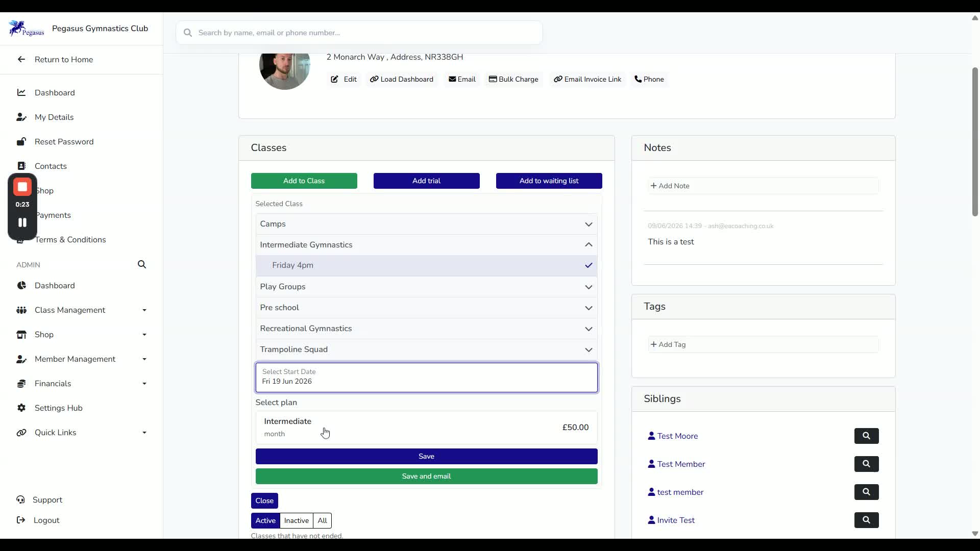Click the Return to Home arrow
The width and height of the screenshot is (980, 551).
[x=21, y=59]
